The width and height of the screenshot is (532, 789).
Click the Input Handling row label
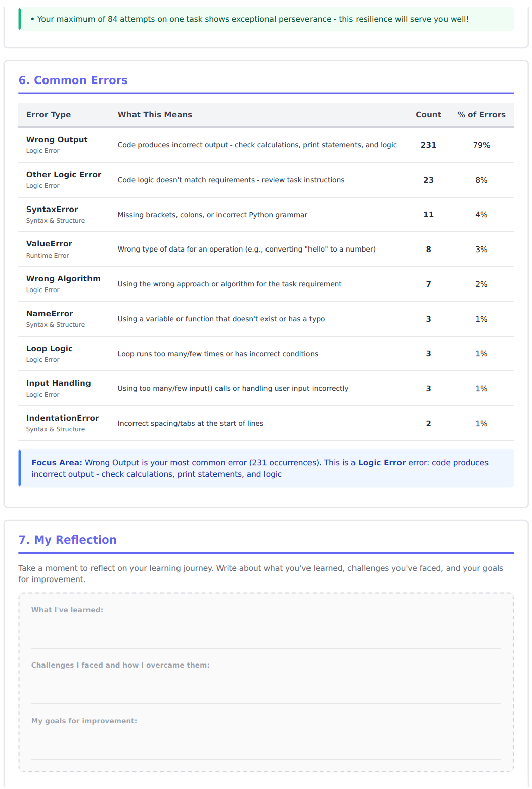point(59,383)
